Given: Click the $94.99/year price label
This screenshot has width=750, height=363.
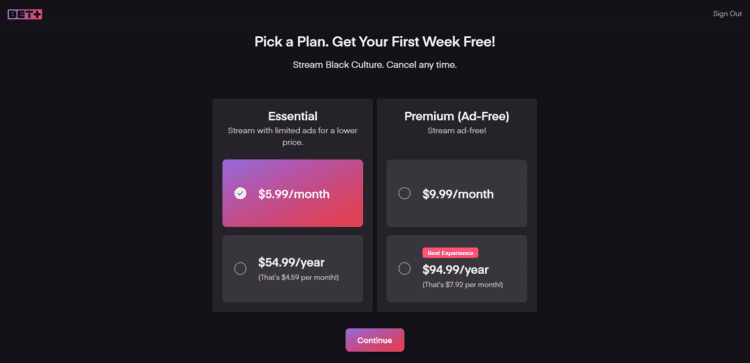Looking at the screenshot, I should click(455, 270).
